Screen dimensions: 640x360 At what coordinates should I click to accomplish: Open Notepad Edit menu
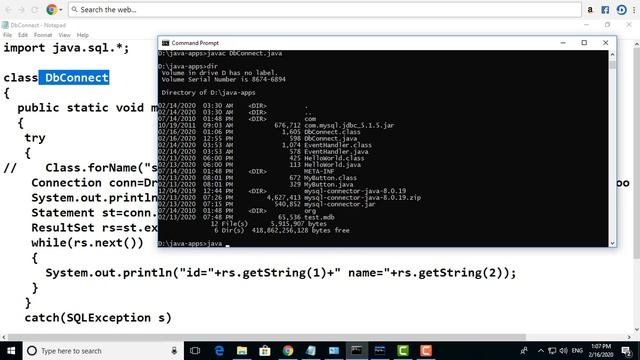click(23, 35)
